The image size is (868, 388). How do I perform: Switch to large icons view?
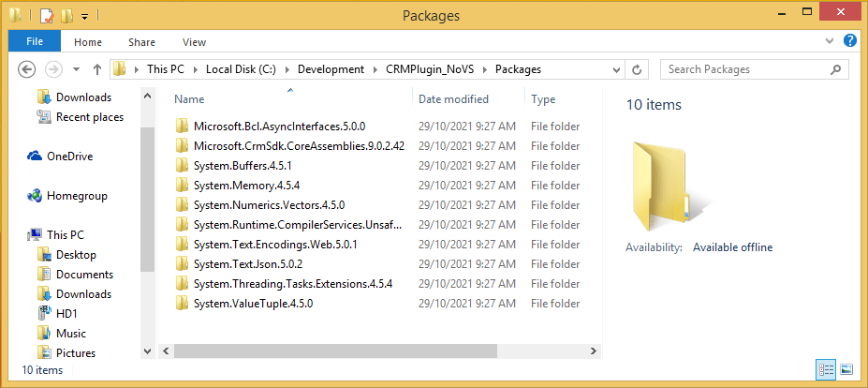[x=846, y=369]
